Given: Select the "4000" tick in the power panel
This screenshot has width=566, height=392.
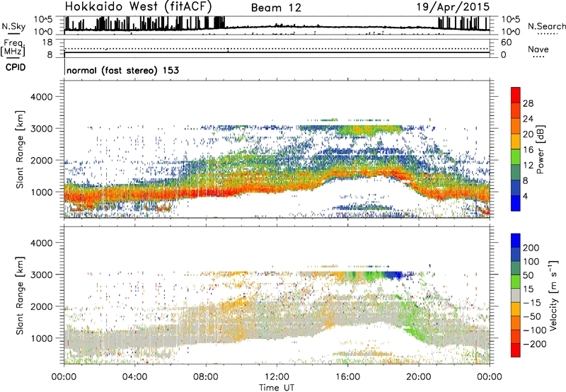Looking at the screenshot, I should [x=41, y=97].
